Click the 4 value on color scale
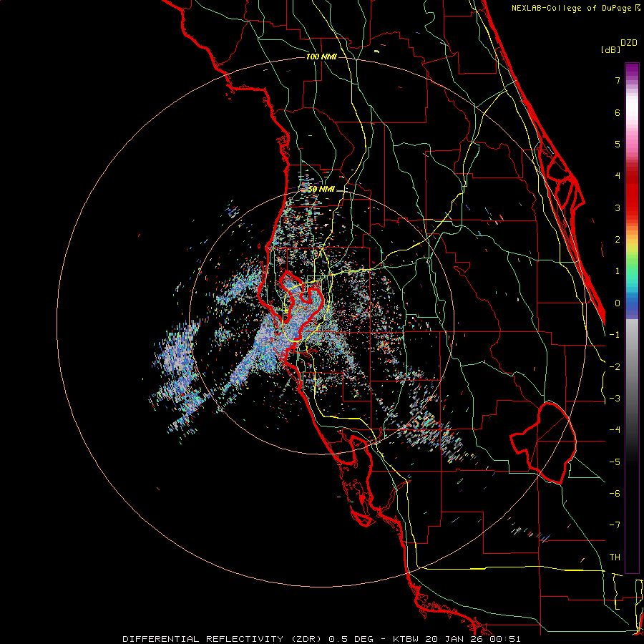Viewport: 644px width, 644px height. pyautogui.click(x=618, y=176)
